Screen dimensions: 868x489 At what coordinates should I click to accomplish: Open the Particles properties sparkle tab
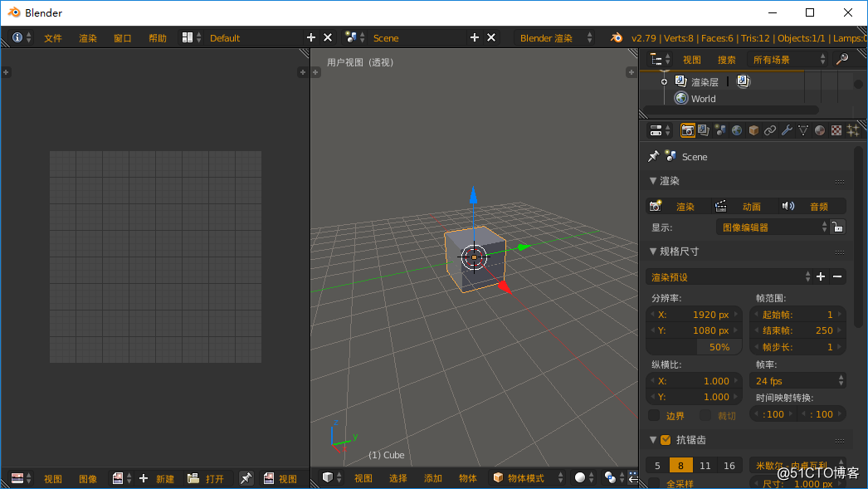coord(853,130)
